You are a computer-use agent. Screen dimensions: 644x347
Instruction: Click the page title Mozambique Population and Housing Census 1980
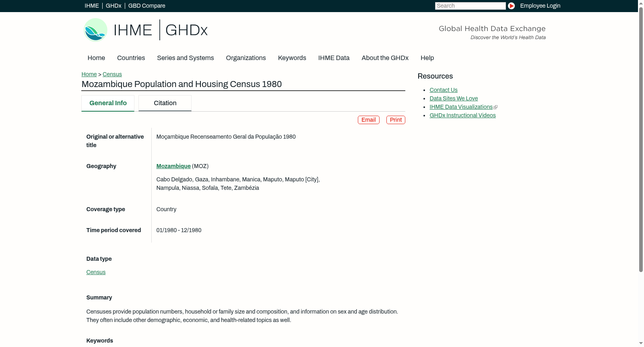[182, 84]
